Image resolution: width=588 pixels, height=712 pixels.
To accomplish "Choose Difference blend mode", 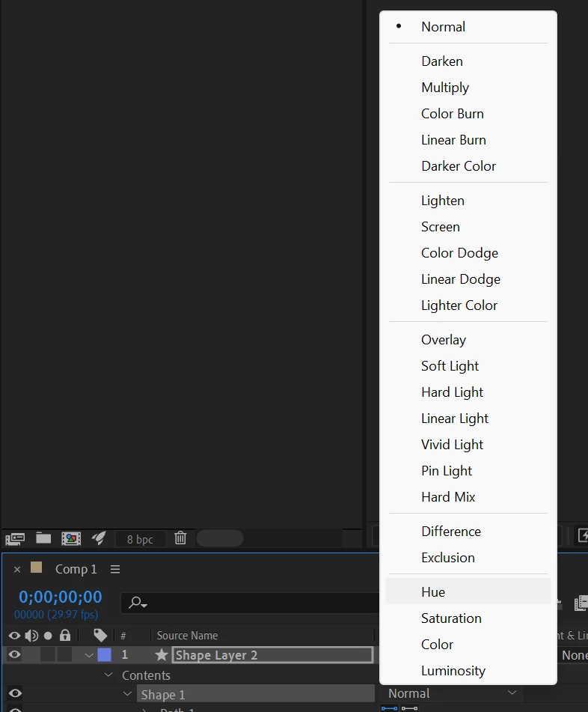I will (x=468, y=532).
